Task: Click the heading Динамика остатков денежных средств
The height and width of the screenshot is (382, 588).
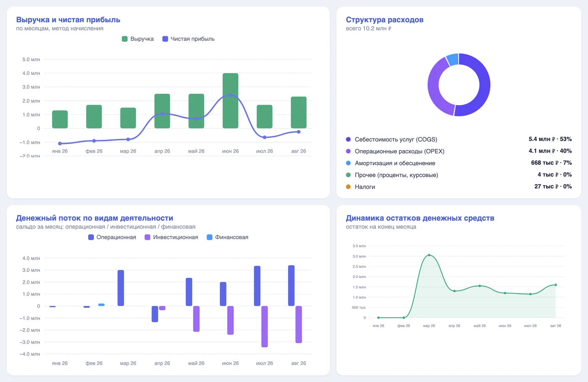Action: (420, 218)
